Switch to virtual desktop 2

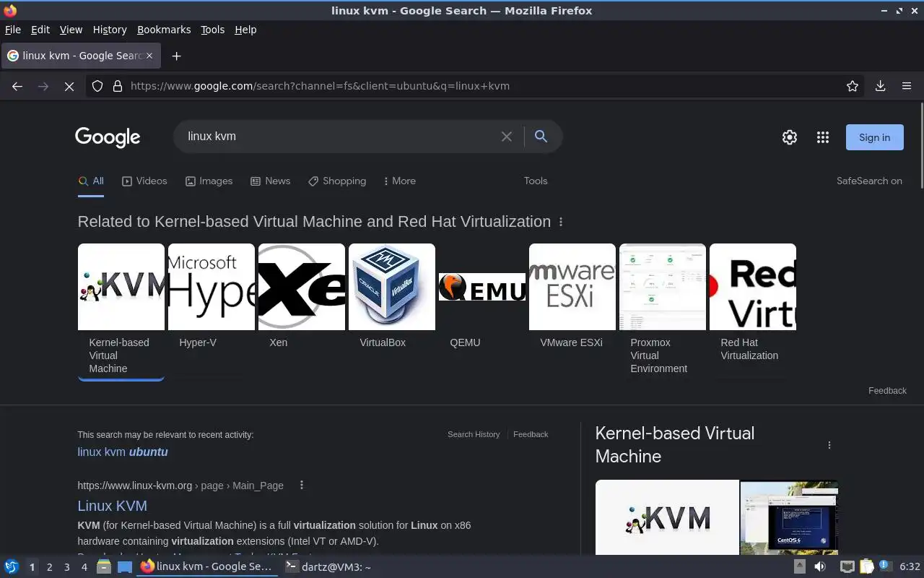(x=49, y=567)
